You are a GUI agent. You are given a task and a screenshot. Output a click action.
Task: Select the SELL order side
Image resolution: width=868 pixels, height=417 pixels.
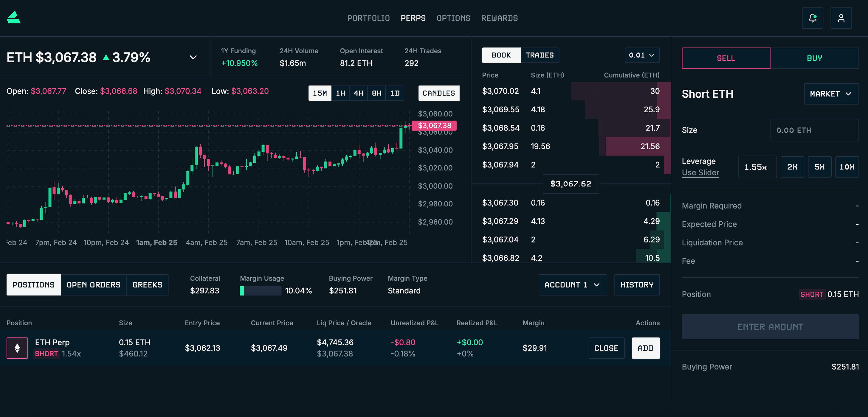tap(726, 58)
